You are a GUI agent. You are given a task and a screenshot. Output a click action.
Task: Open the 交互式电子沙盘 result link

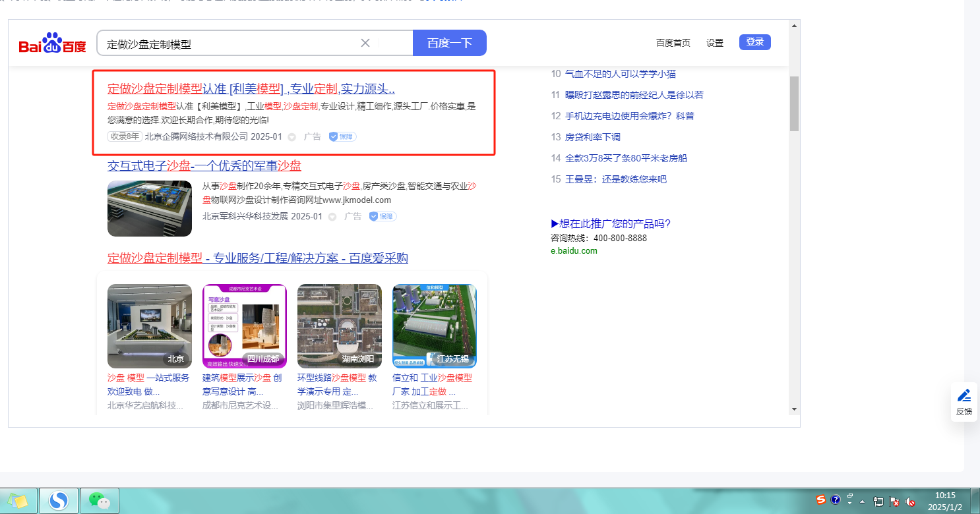point(204,165)
